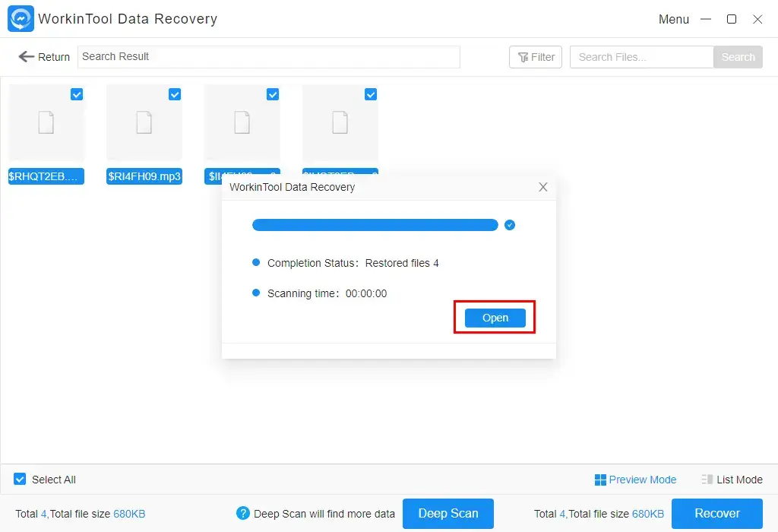Open the Menu
Image resolution: width=778 pixels, height=532 pixels.
[x=673, y=19]
